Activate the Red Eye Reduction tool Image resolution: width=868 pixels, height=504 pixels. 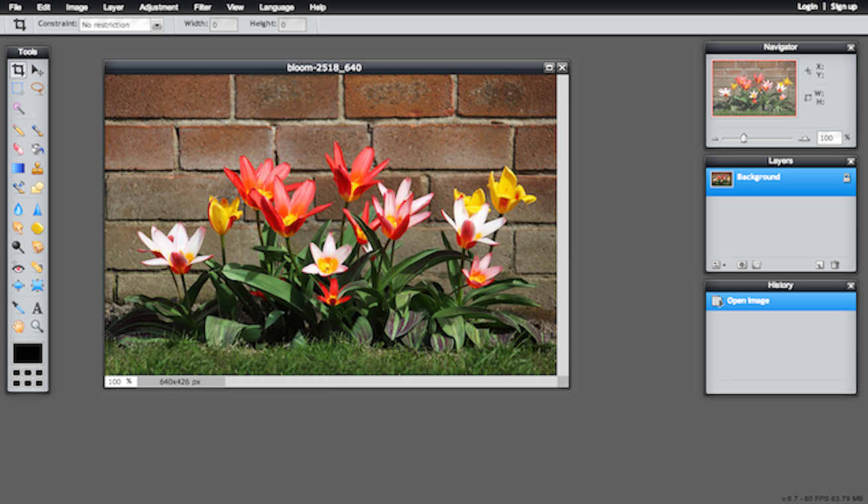pos(19,267)
